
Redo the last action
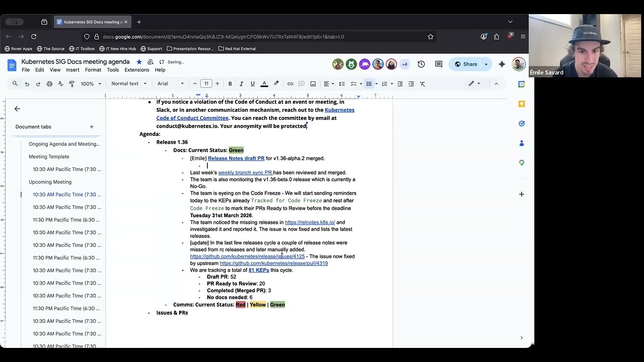click(x=38, y=83)
